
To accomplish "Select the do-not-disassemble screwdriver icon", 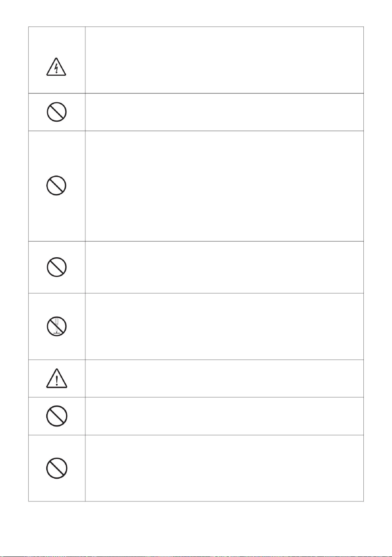I will 56,326.
